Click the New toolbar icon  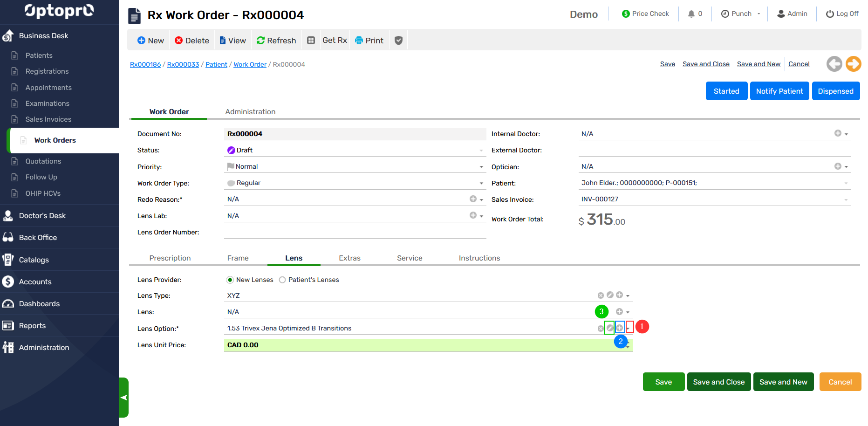point(141,41)
